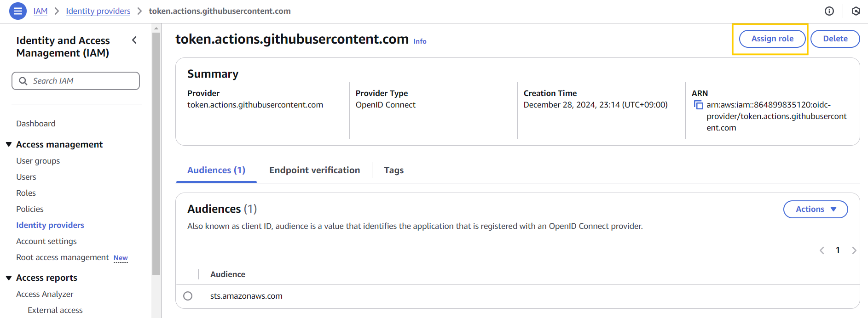
Task: Collapse the IAM sidebar with the chevron
Action: (x=134, y=40)
